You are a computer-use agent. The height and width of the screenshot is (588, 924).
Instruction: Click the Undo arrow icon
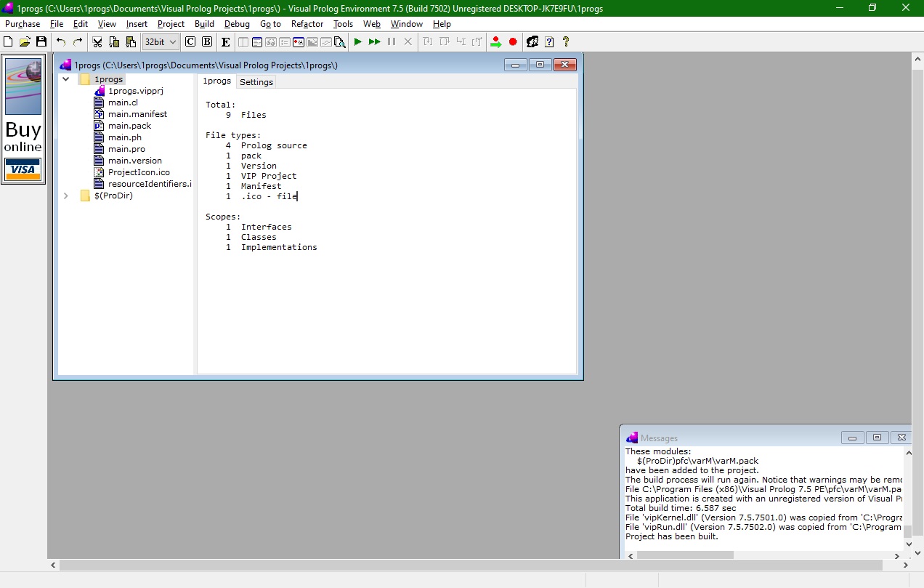point(61,42)
